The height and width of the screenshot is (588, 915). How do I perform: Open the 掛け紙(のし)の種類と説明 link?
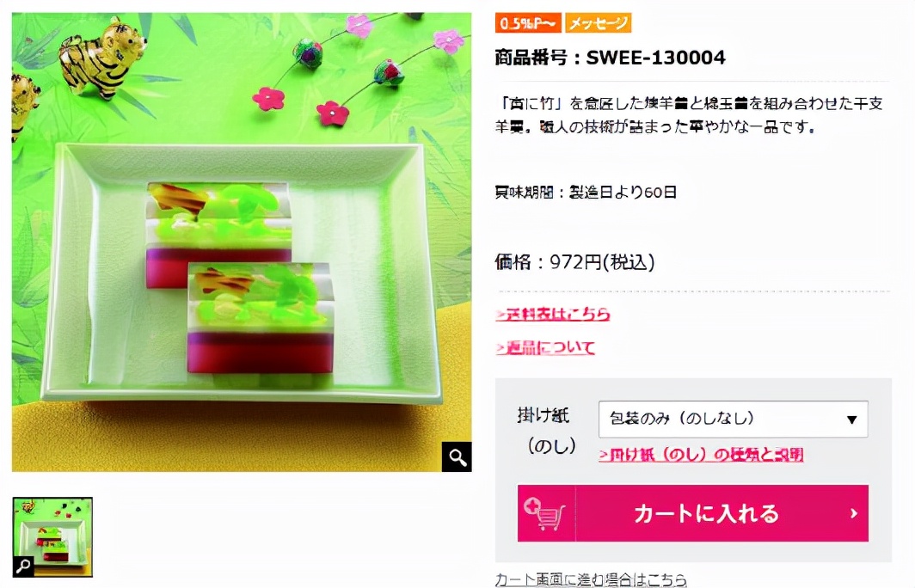click(701, 455)
